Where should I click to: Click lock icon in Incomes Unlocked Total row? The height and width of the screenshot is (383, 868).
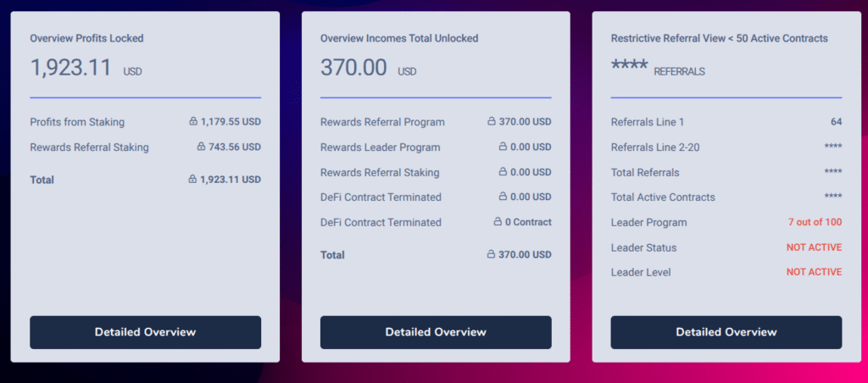coord(491,254)
